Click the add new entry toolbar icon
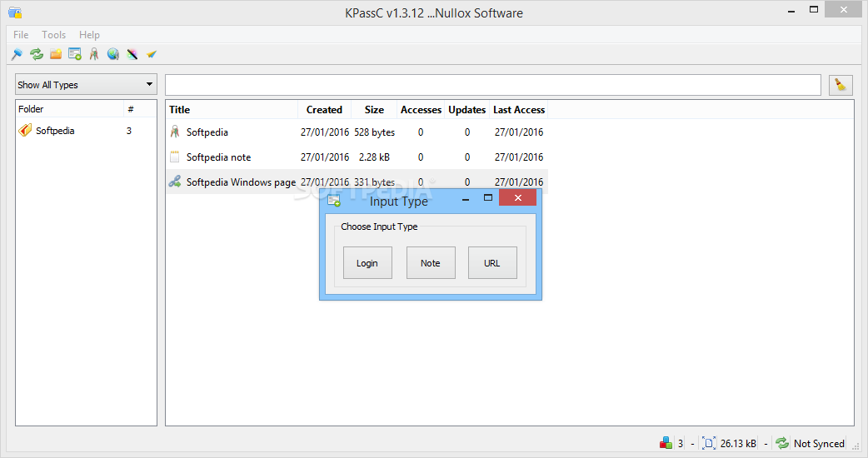 click(x=75, y=54)
